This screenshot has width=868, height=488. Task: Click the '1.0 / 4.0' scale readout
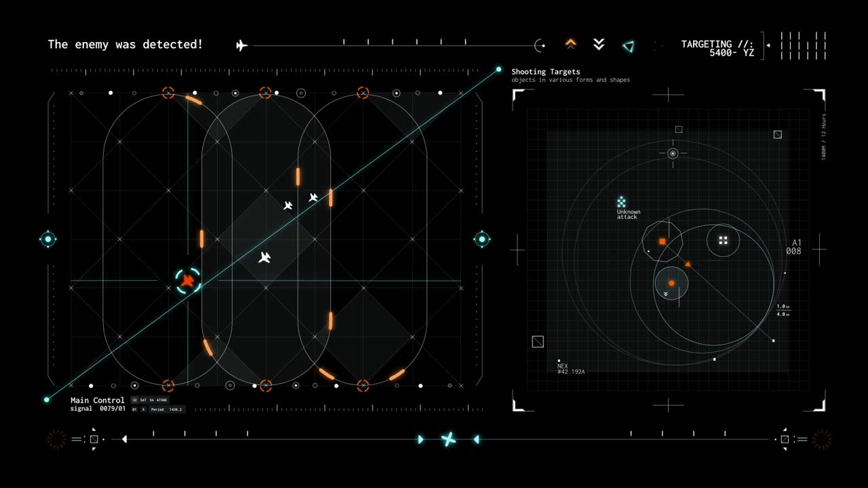click(783, 310)
